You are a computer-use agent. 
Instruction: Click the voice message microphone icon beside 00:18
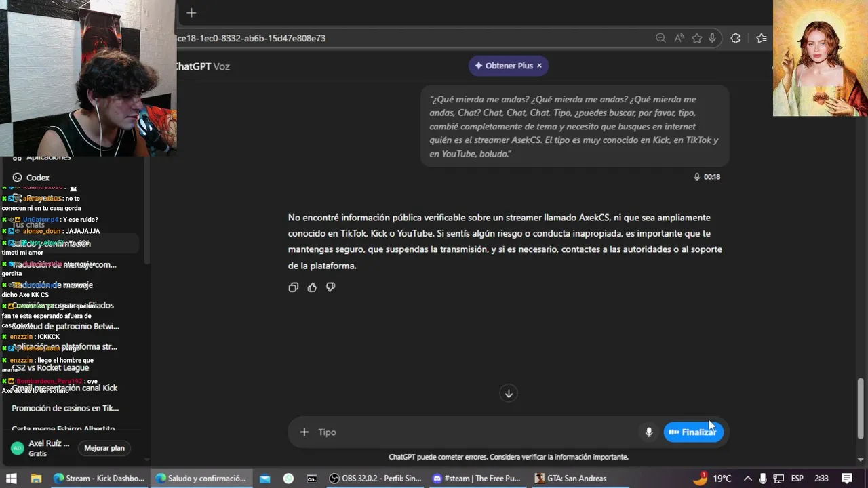coord(696,176)
